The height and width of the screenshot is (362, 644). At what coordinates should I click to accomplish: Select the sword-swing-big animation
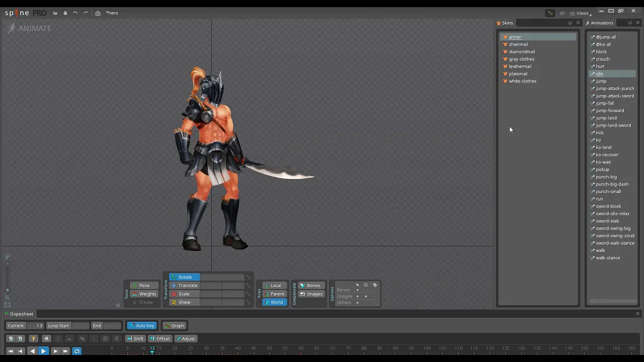pyautogui.click(x=613, y=228)
